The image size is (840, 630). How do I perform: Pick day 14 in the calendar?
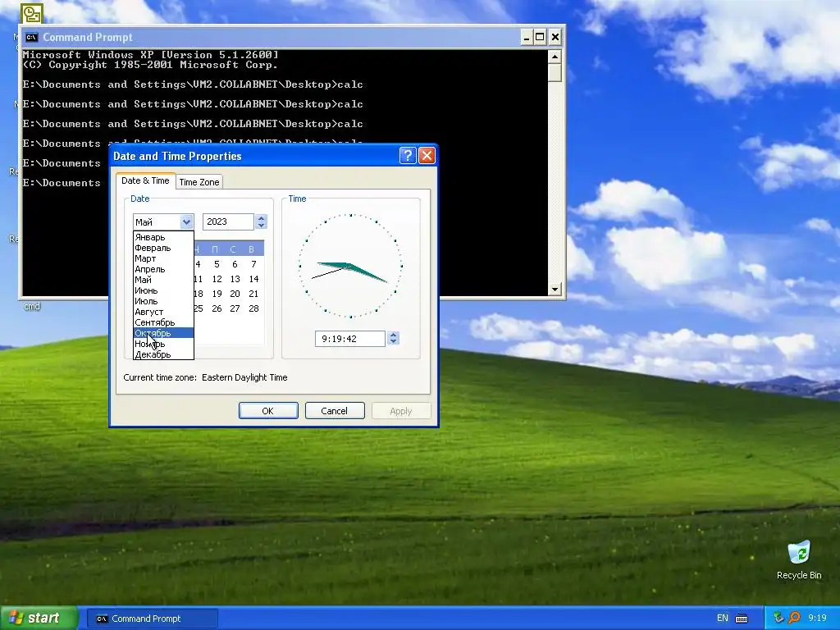tap(254, 279)
